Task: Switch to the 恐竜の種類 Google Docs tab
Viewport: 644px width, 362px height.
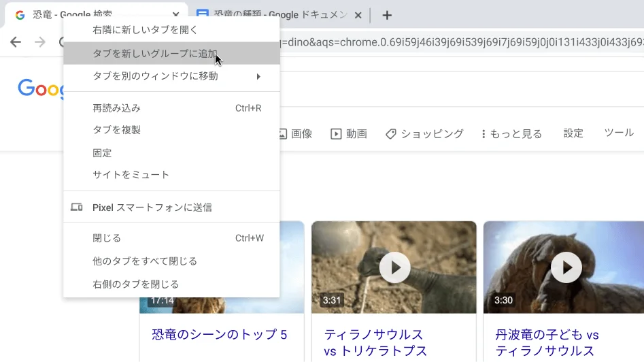Action: (x=279, y=15)
